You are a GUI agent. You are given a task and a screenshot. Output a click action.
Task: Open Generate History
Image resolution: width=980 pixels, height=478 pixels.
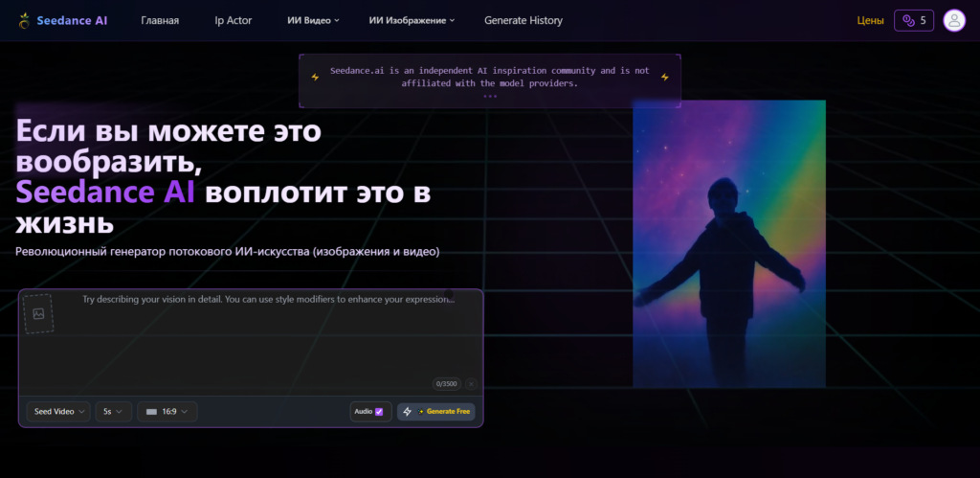523,20
